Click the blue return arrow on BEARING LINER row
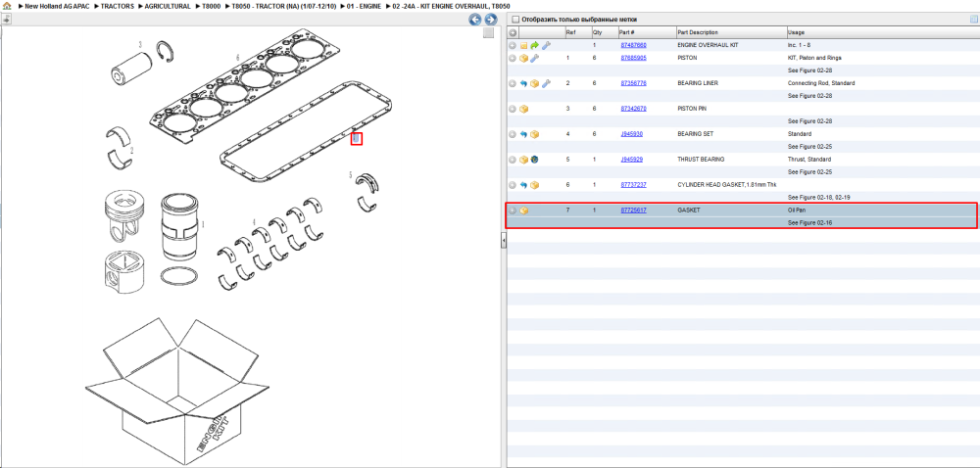Viewport: 980px width, 468px height. tap(523, 83)
